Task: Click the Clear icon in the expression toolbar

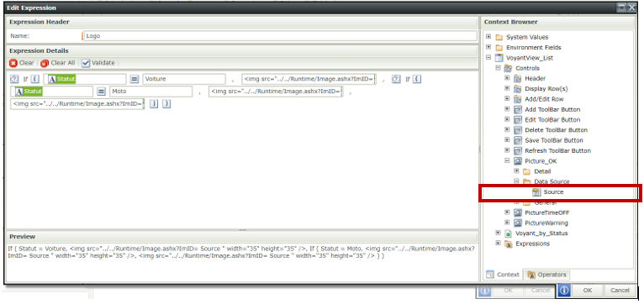Action: (13, 63)
